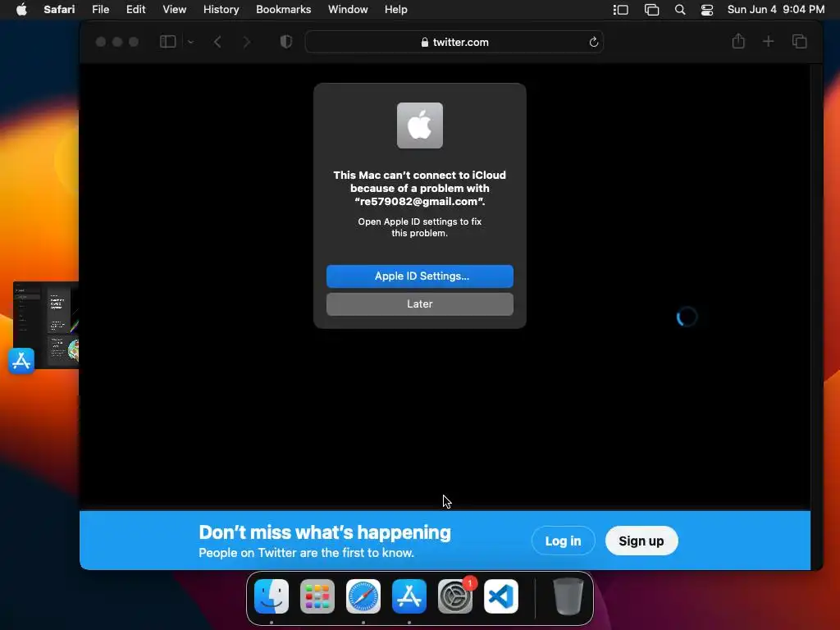Open the File menu
840x630 pixels.
pos(100,10)
